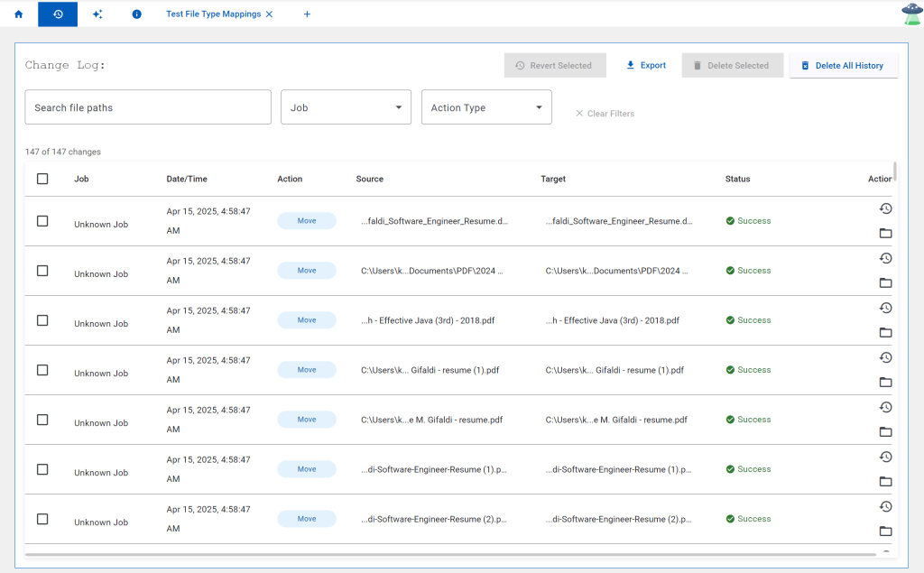Switch to Test File Type Mappings tab
The image size is (924, 573).
click(213, 14)
